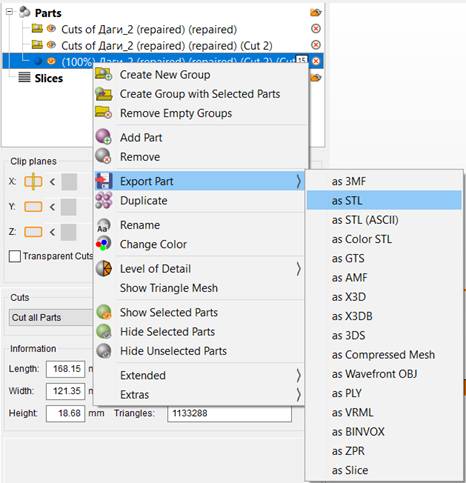Open the Extras submenu arrow
The height and width of the screenshot is (483, 466).
pyautogui.click(x=298, y=395)
